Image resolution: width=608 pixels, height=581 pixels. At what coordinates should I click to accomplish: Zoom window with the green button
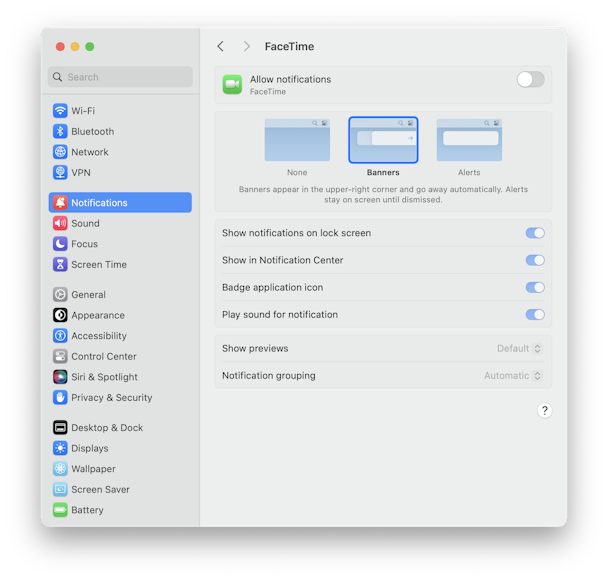click(90, 47)
